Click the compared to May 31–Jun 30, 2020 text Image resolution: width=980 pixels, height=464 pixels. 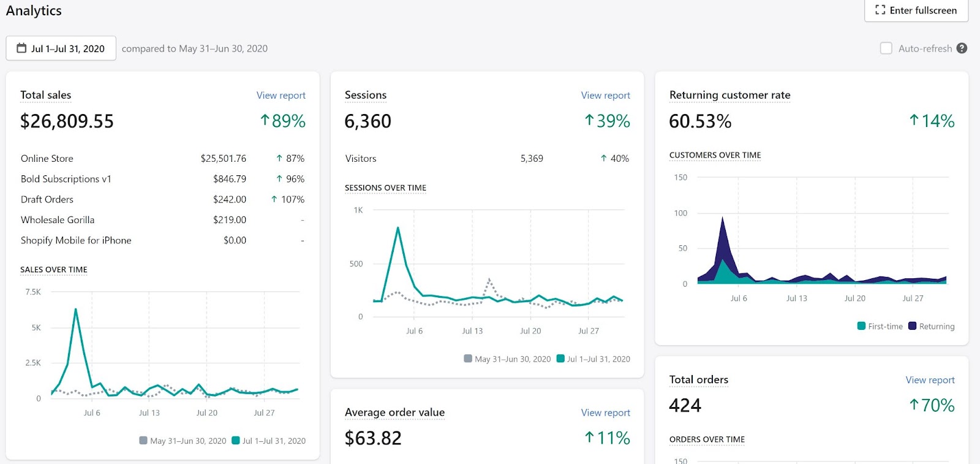(195, 48)
